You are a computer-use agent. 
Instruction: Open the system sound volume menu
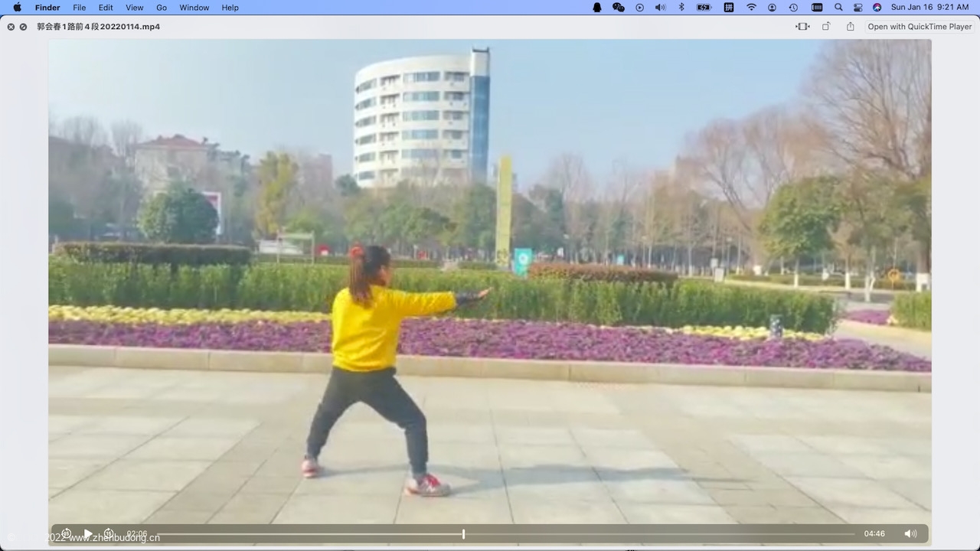tap(660, 8)
